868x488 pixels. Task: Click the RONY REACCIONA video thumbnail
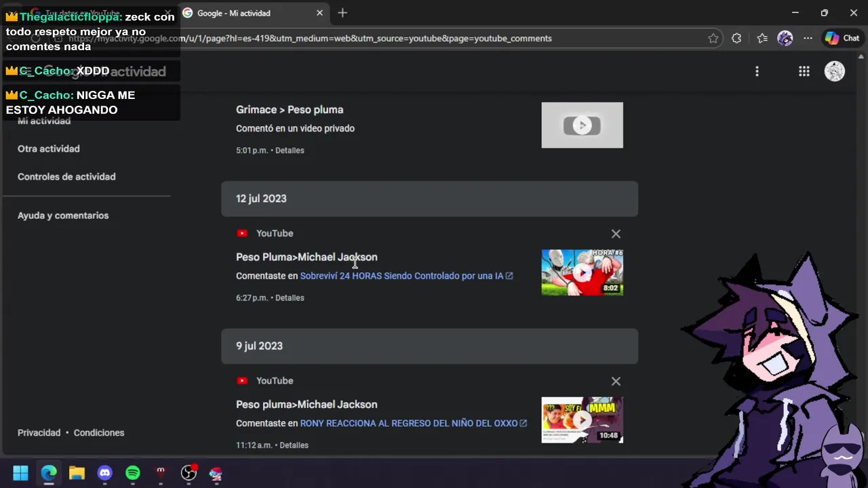[582, 420]
